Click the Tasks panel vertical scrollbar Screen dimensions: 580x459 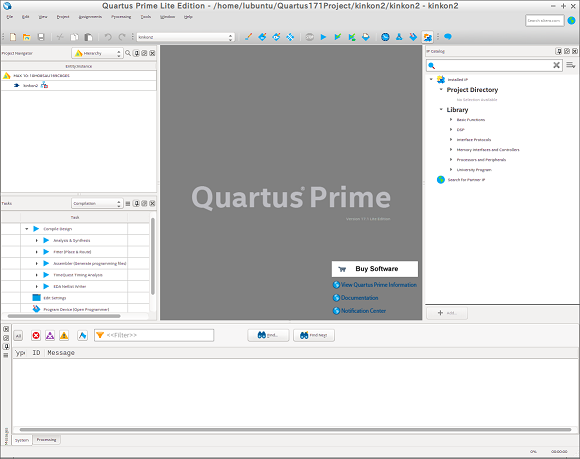pos(152,256)
